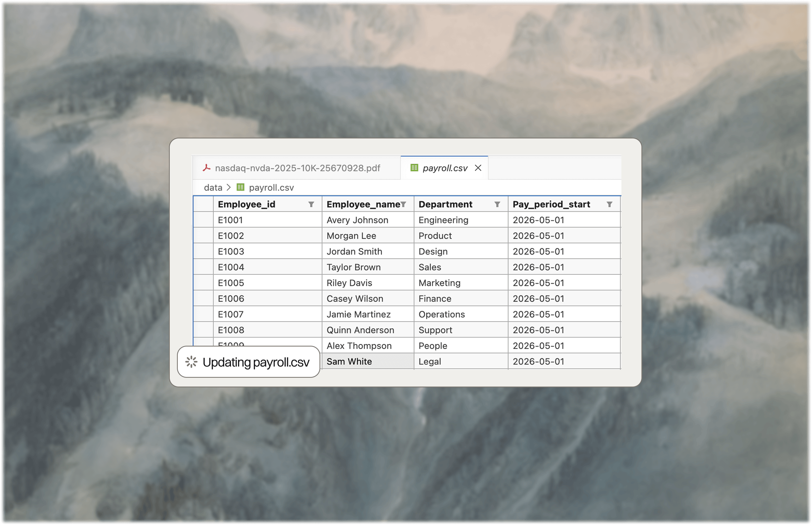812x525 pixels.
Task: Click the data breadcrumb folder
Action: click(213, 188)
